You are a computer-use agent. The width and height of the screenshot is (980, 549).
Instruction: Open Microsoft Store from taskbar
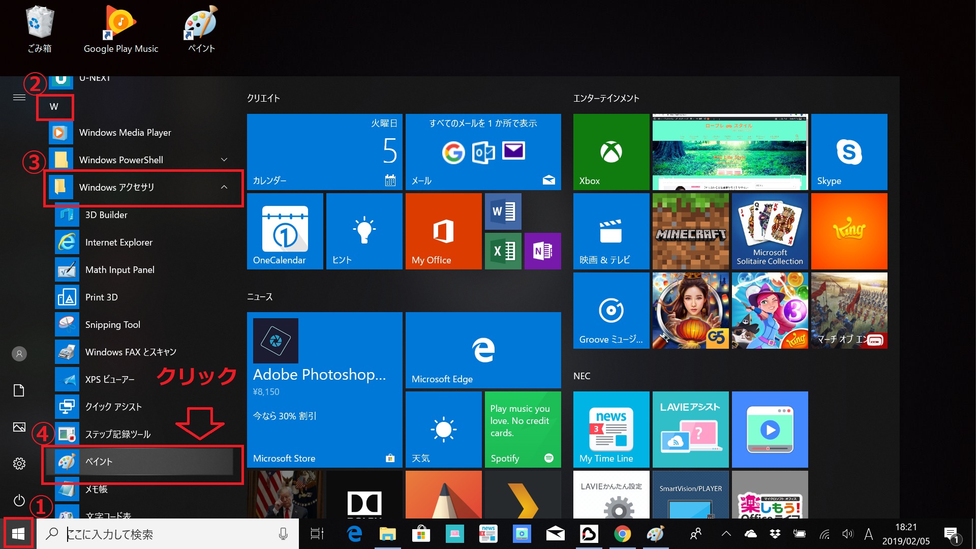[x=421, y=534]
